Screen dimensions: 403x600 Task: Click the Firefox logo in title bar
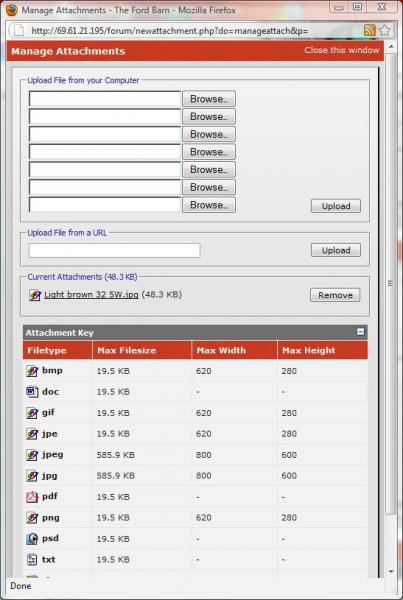[x=12, y=10]
